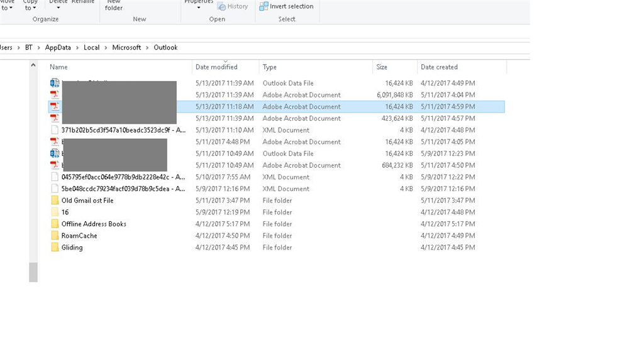644x362 pixels.
Task: Click the blank file icon beside 371b202b5cd3f547a10beadc3523dc9f
Action: tap(55, 130)
